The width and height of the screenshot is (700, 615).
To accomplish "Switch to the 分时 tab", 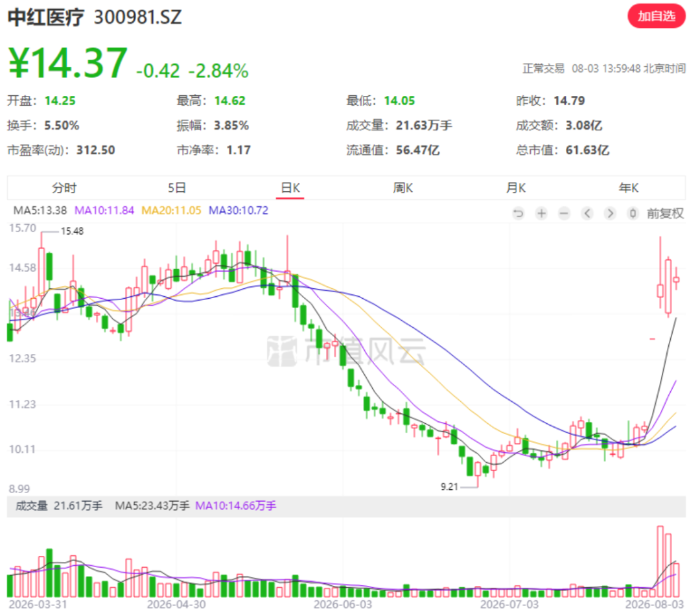I will click(x=64, y=188).
